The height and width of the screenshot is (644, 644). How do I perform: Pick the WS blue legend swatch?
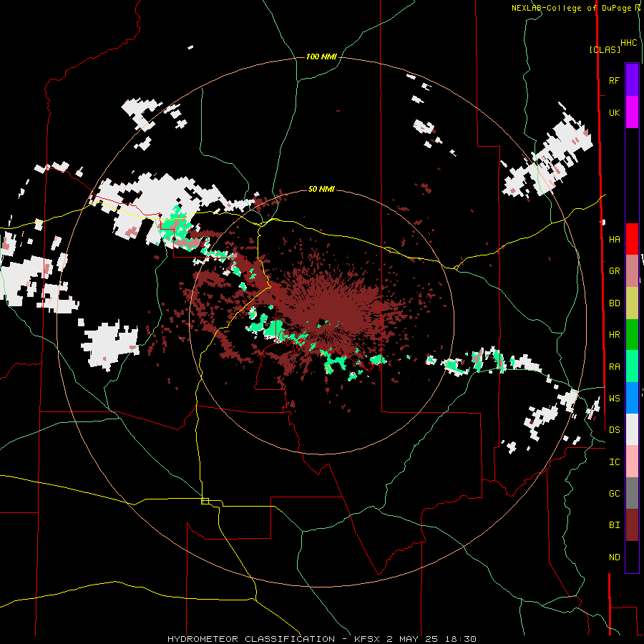632,398
